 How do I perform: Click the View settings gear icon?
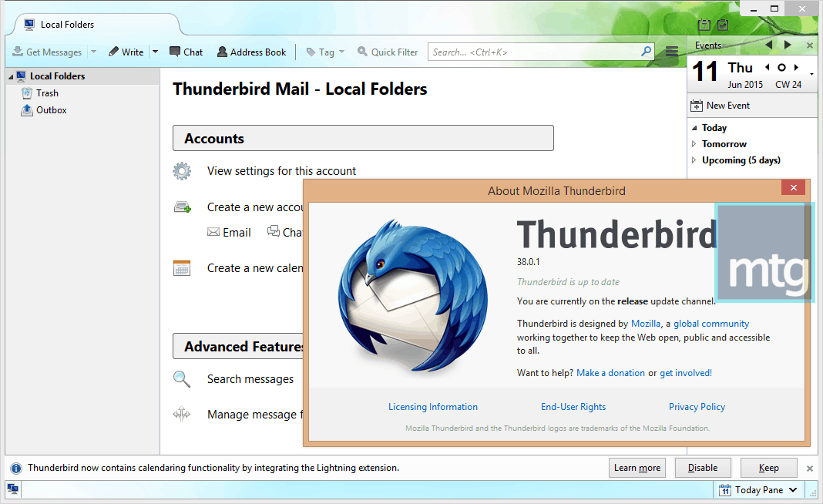pyautogui.click(x=182, y=171)
